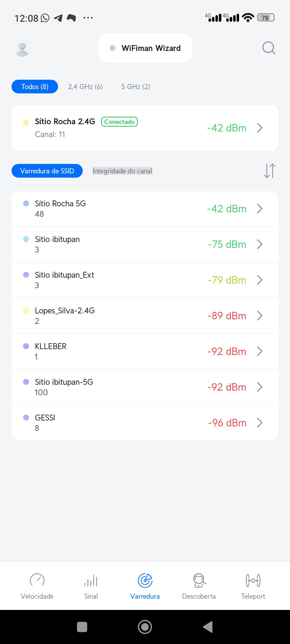The height and width of the screenshot is (644, 290).
Task: Open connected Sítio Rocha 2.4G network card
Action: tap(145, 128)
